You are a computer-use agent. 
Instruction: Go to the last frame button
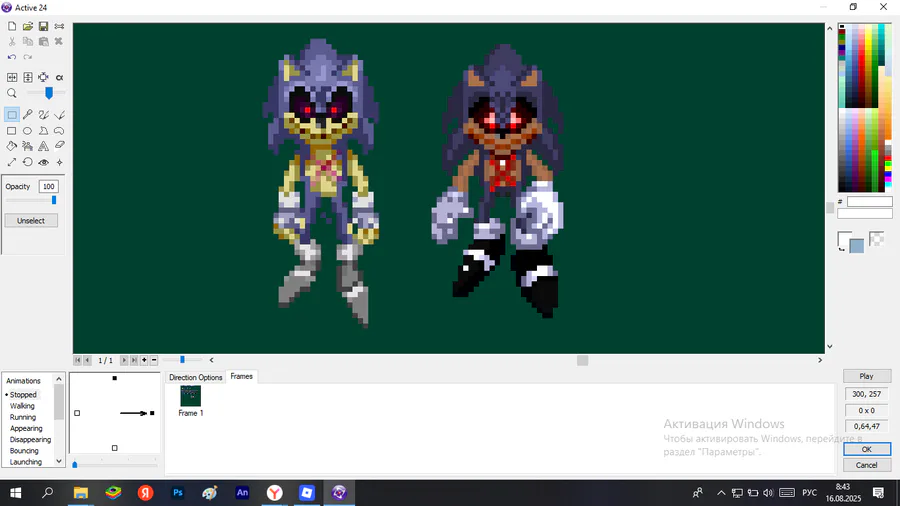coord(134,360)
